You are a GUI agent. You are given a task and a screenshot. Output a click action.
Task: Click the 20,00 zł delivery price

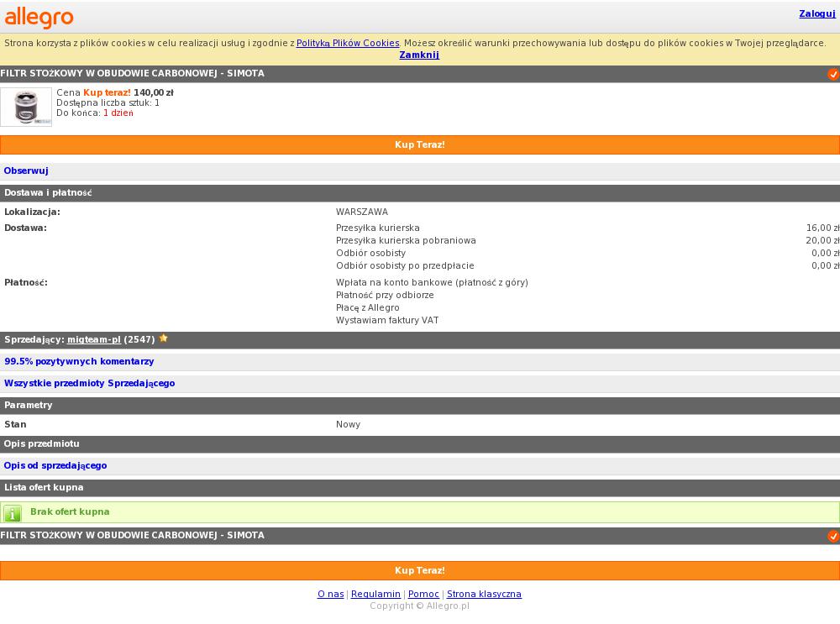823,240
